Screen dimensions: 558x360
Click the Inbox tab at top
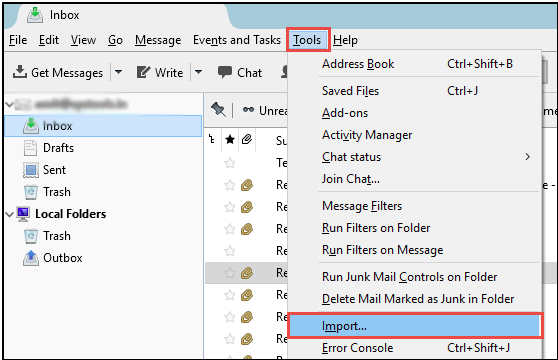click(x=64, y=15)
